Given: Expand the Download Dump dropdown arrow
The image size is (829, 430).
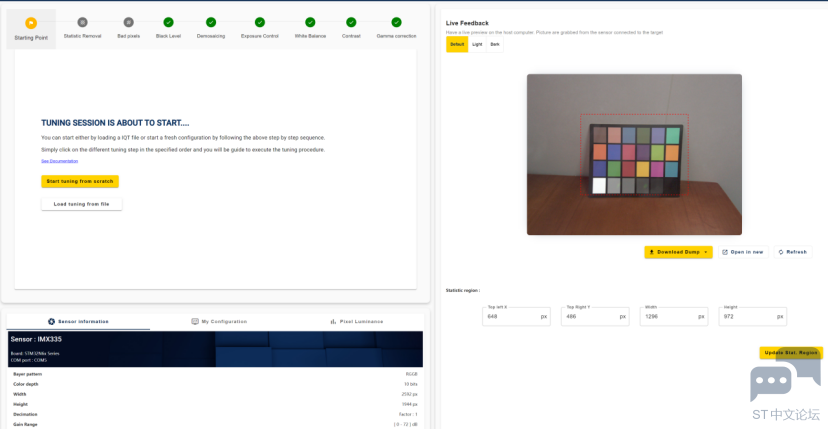Looking at the screenshot, I should (x=706, y=252).
